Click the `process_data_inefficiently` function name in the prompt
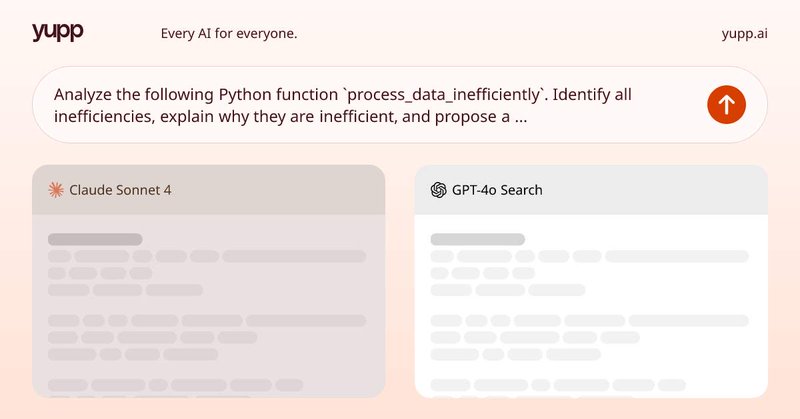 (444, 95)
